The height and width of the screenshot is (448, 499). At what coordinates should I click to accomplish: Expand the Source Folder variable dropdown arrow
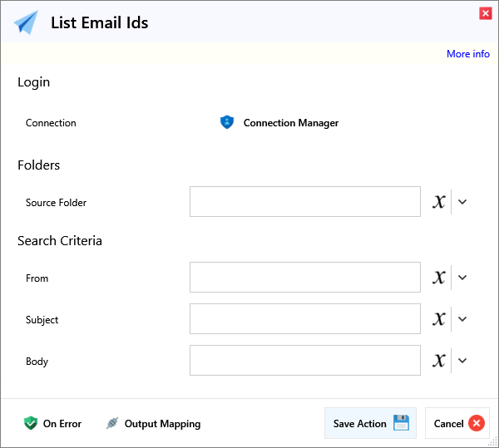pyautogui.click(x=463, y=202)
